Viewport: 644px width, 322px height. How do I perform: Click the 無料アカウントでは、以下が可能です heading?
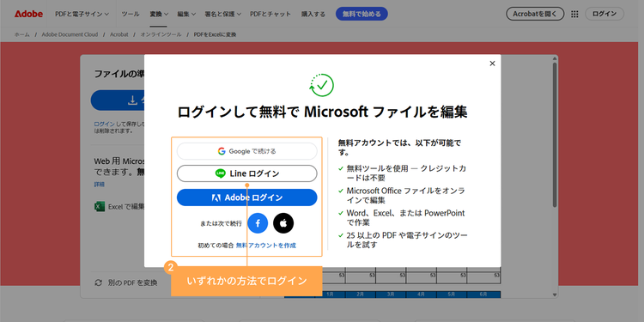(x=399, y=148)
